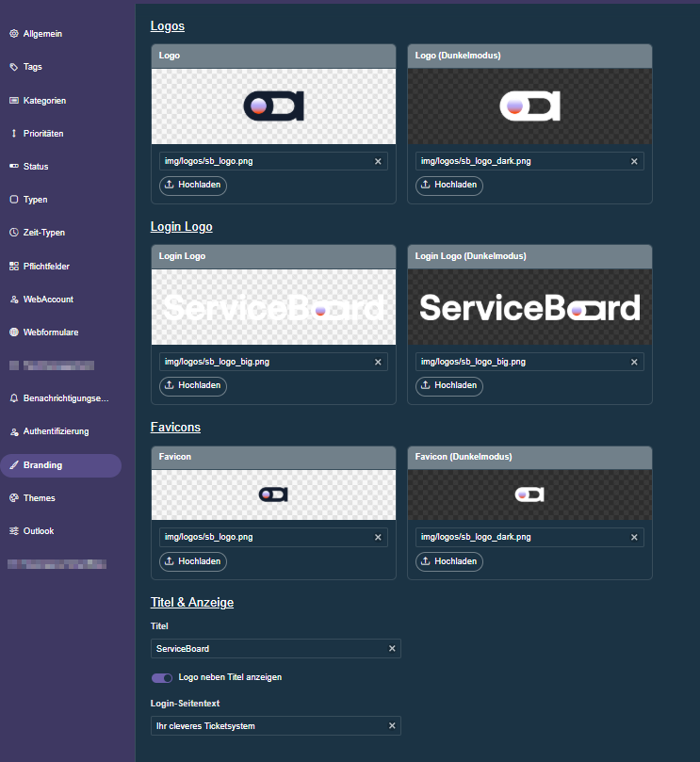Viewport: 700px width, 762px height.
Task: Click the Favicons section heading
Action: [x=175, y=428]
